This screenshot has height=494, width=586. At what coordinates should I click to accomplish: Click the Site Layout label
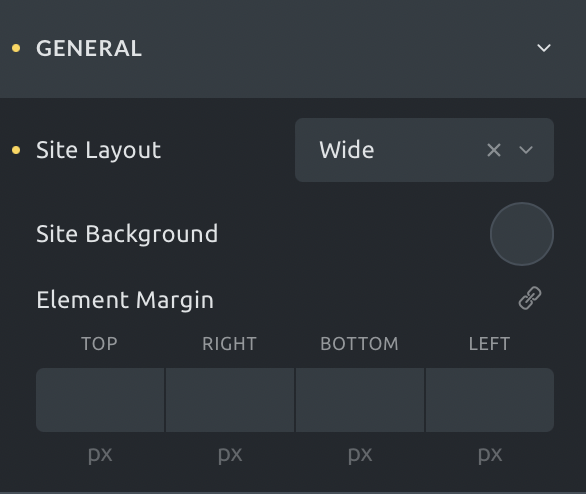(x=99, y=151)
